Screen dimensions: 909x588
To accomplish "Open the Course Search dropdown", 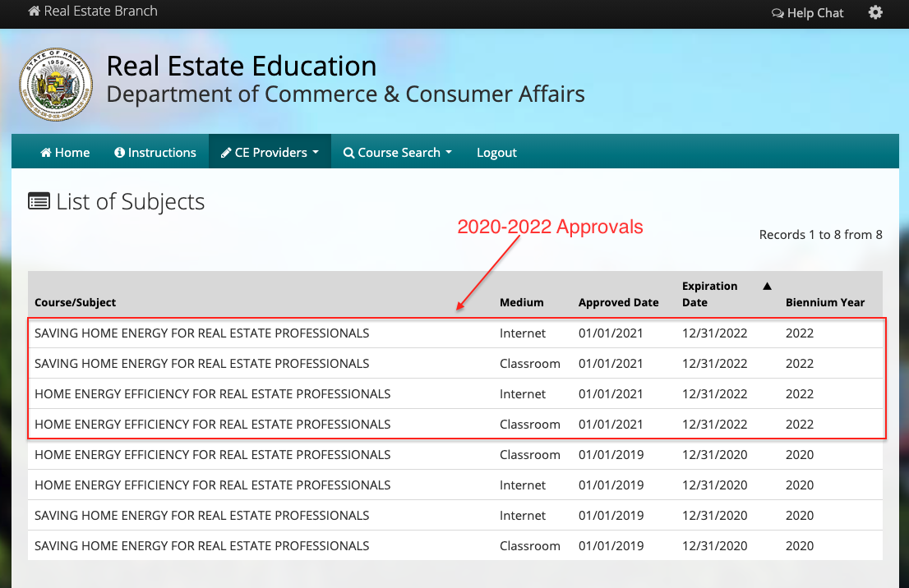I will 397,152.
